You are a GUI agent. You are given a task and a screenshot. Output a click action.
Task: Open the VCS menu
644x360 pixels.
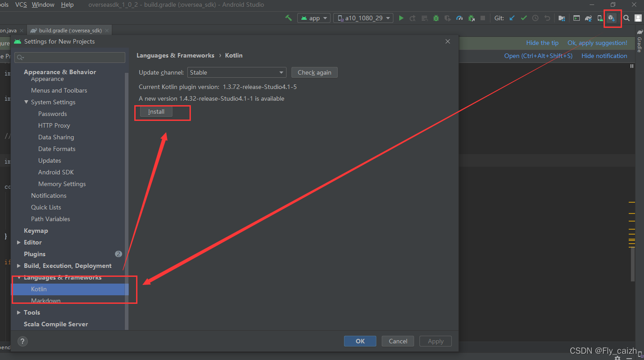point(21,4)
